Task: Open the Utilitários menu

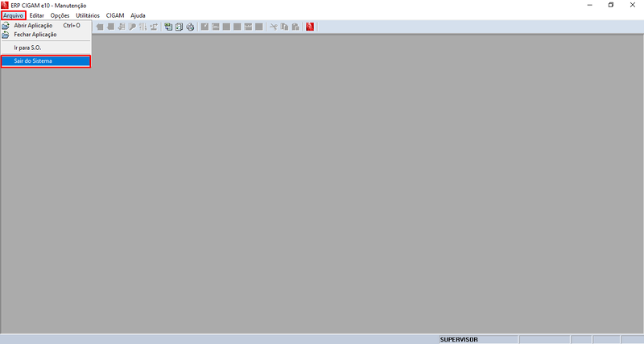Action: (x=88, y=15)
